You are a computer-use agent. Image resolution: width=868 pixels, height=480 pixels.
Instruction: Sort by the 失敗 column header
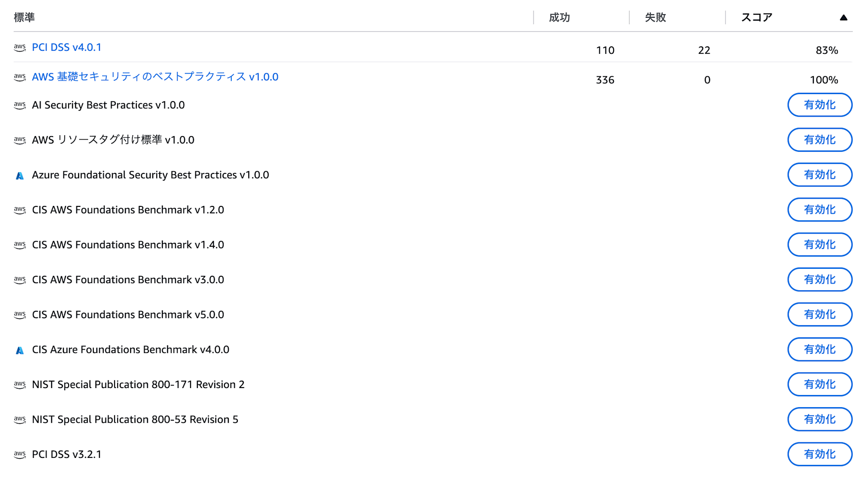(x=655, y=17)
